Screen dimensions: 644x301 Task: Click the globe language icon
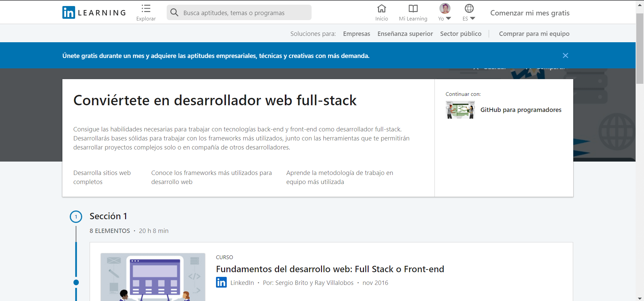click(x=469, y=8)
